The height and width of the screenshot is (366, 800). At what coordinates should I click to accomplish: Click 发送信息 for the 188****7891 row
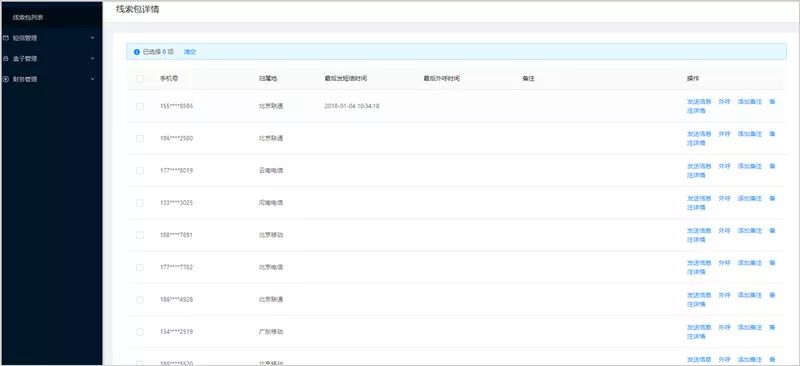pos(699,231)
